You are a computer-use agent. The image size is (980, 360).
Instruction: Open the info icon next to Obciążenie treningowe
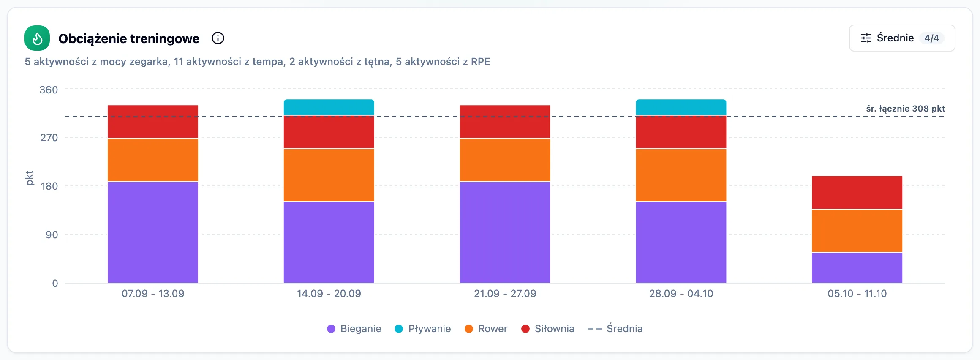[x=218, y=38]
